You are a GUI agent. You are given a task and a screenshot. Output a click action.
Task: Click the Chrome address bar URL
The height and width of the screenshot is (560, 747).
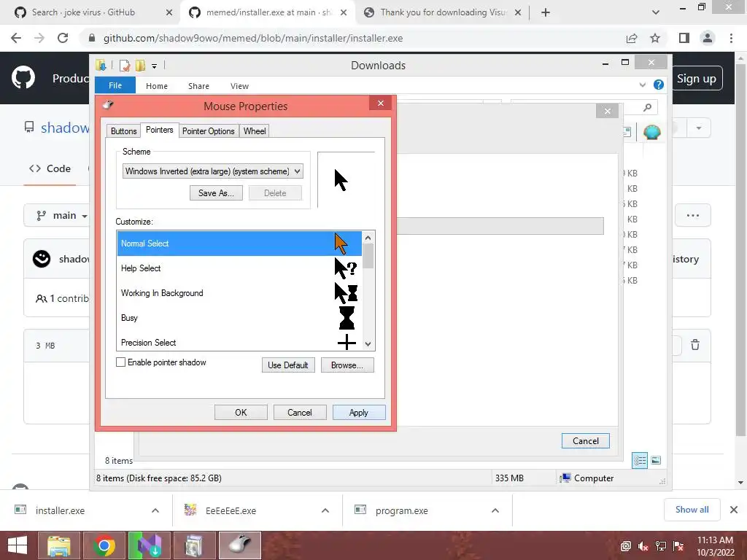(253, 38)
